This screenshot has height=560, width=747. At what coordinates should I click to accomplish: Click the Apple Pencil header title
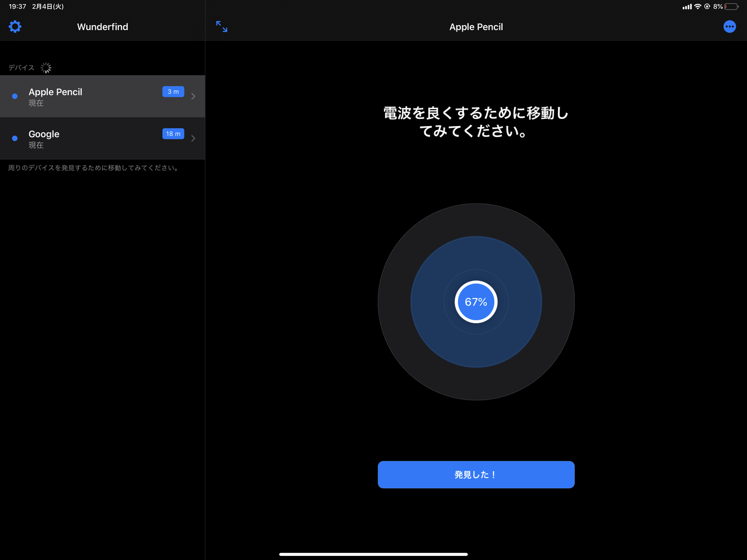click(x=476, y=27)
